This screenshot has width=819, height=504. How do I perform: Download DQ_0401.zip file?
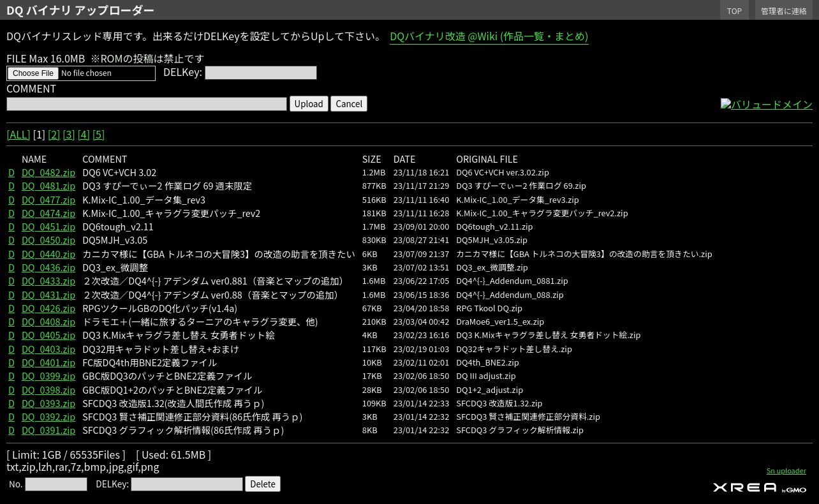click(x=48, y=363)
